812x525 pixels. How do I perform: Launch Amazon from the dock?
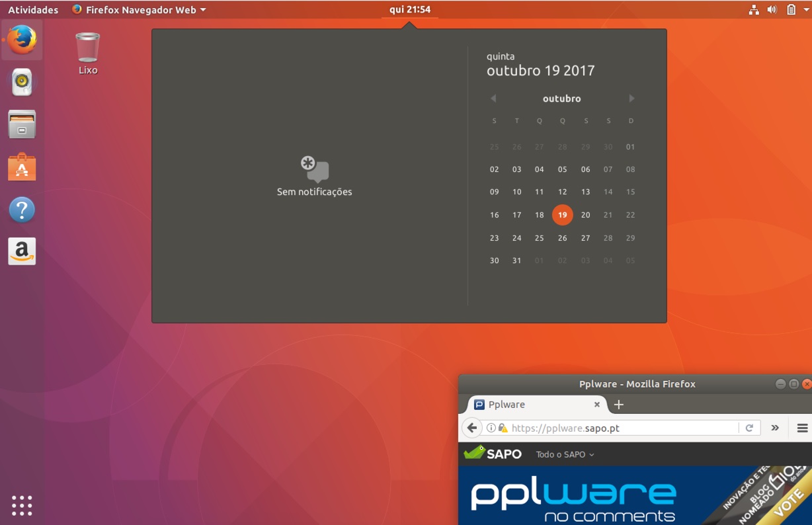point(22,251)
